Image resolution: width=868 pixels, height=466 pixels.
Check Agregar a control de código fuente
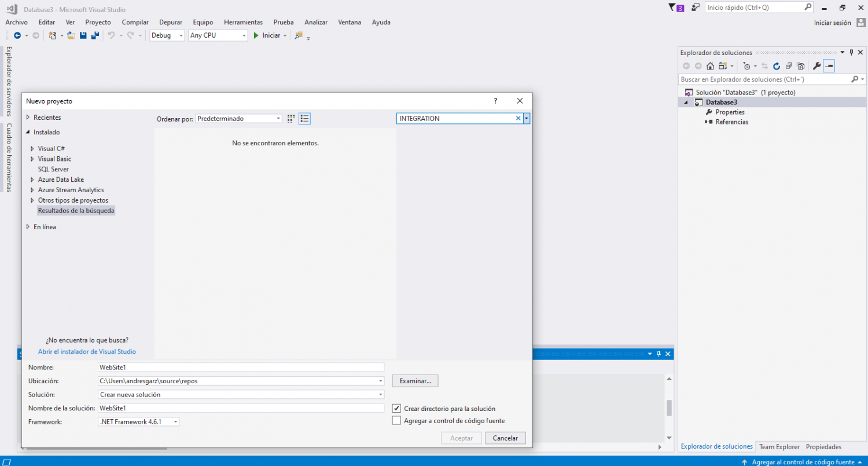[x=396, y=421]
